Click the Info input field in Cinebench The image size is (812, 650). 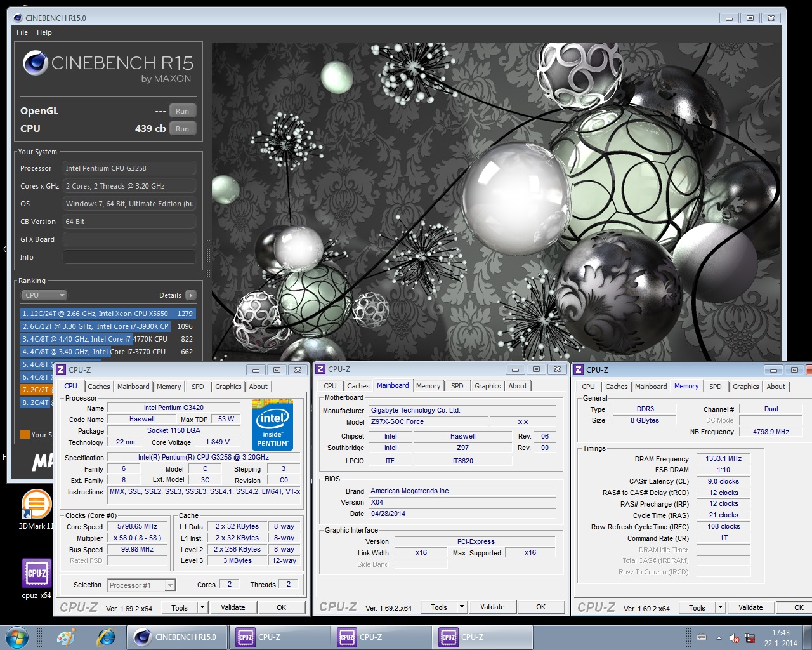click(x=129, y=257)
